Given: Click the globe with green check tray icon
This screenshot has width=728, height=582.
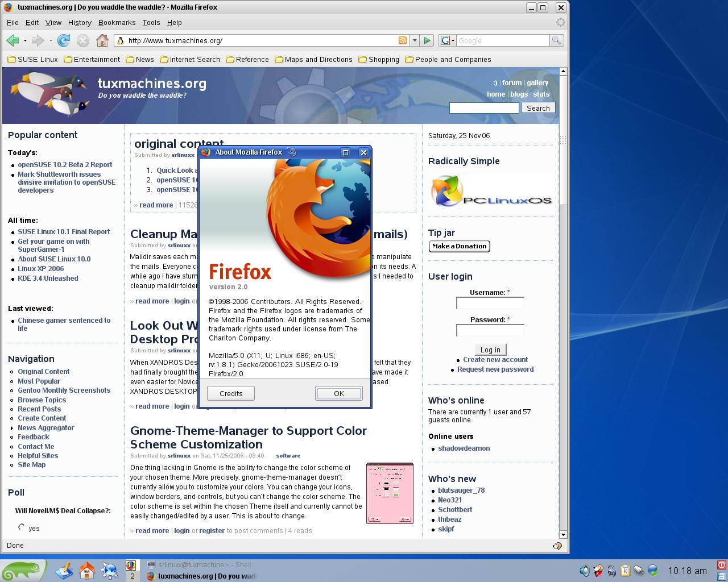Looking at the screenshot, I should 652,570.
